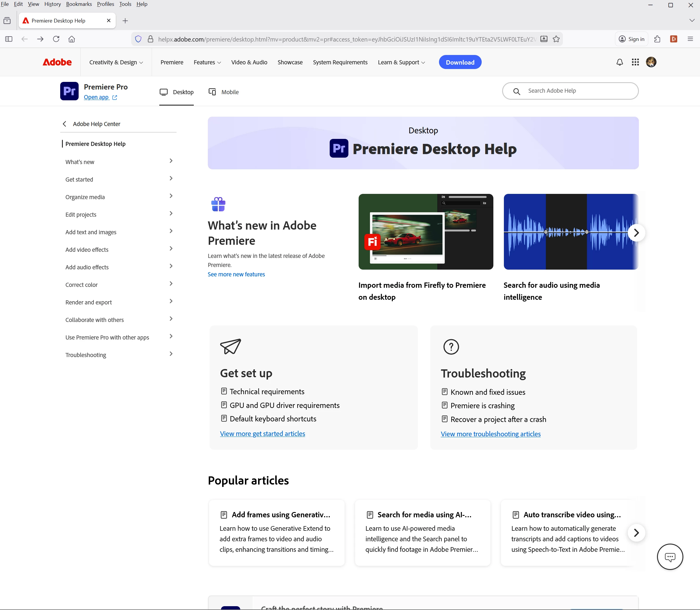Image resolution: width=700 pixels, height=610 pixels.
Task: Click the install app icon in address bar
Action: coord(544,39)
